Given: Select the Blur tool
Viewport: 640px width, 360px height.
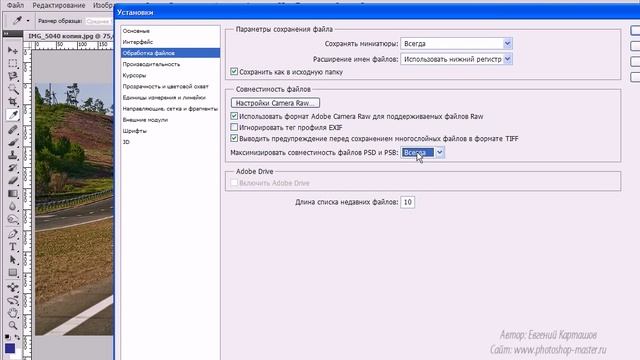Looking at the screenshot, I should pos(13,206).
